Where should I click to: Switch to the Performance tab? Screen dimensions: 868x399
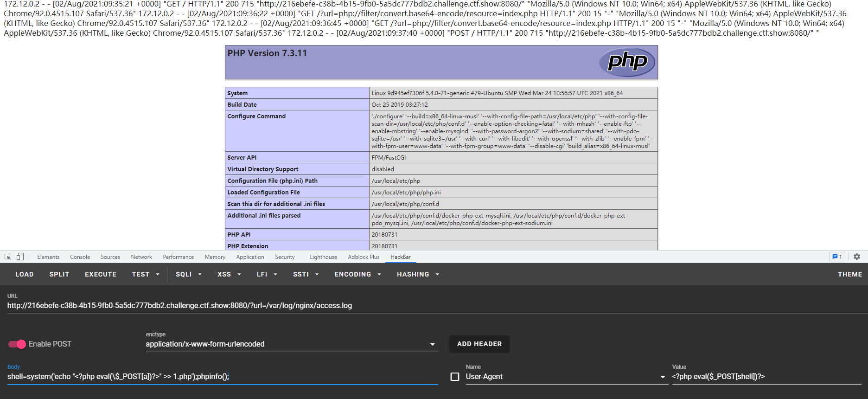(179, 257)
